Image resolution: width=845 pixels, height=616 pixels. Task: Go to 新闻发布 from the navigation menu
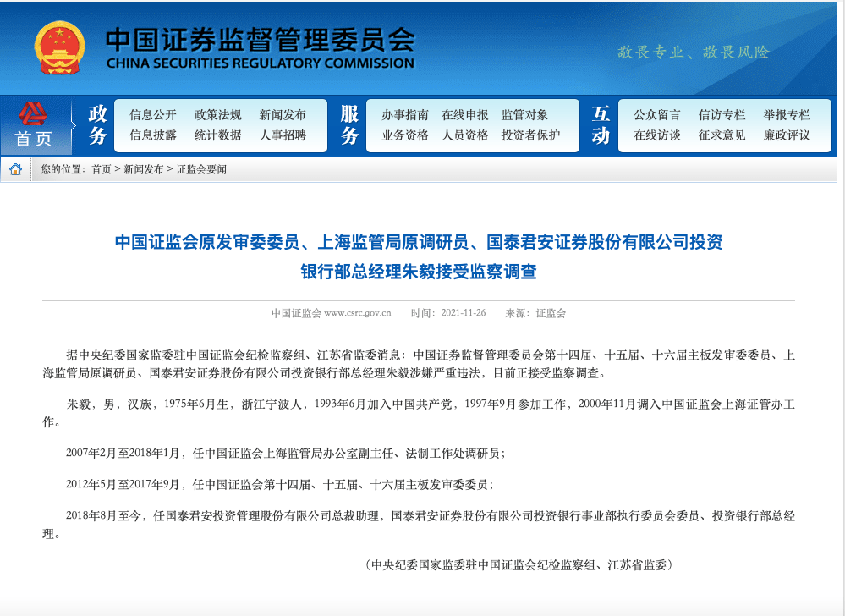click(x=280, y=116)
